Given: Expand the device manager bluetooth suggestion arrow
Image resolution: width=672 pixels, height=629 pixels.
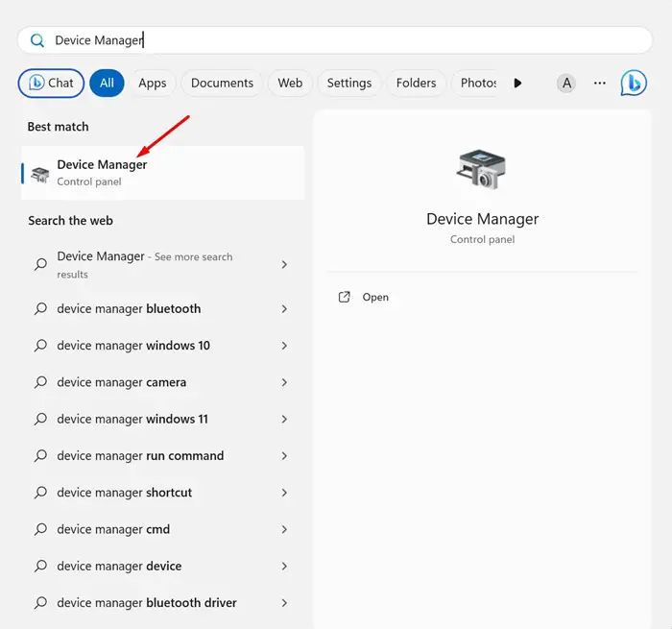Looking at the screenshot, I should point(284,308).
